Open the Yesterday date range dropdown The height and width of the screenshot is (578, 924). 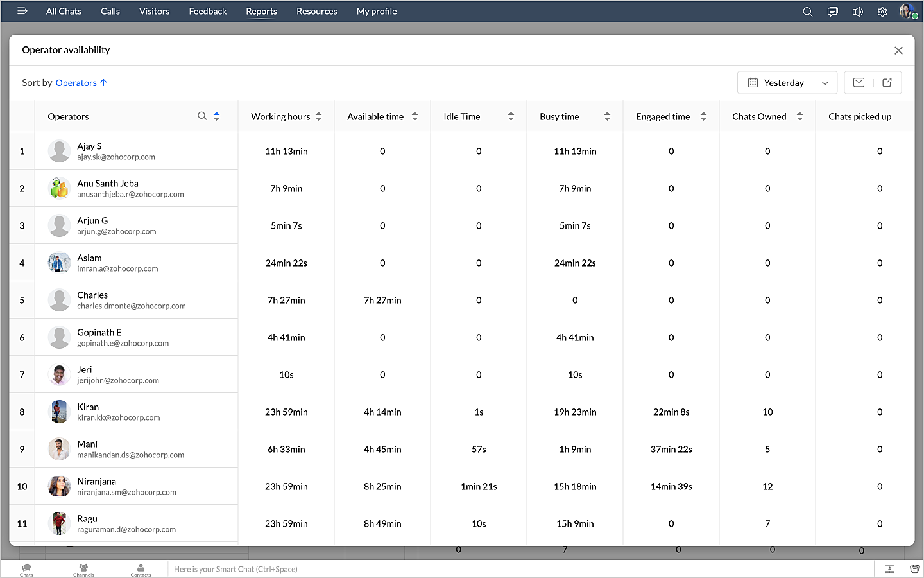tap(787, 83)
